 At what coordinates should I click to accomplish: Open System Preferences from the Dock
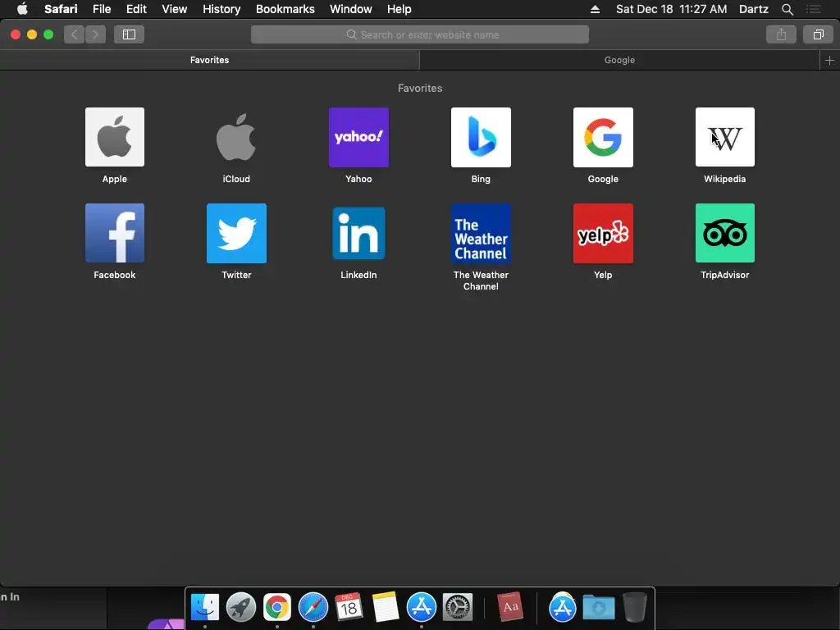(458, 607)
